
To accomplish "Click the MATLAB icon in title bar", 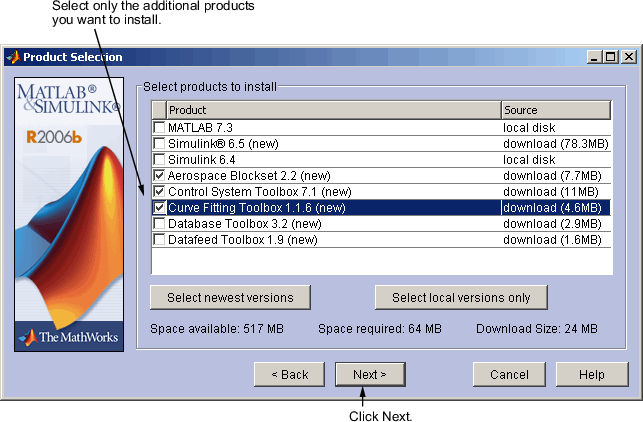I will click(x=14, y=57).
